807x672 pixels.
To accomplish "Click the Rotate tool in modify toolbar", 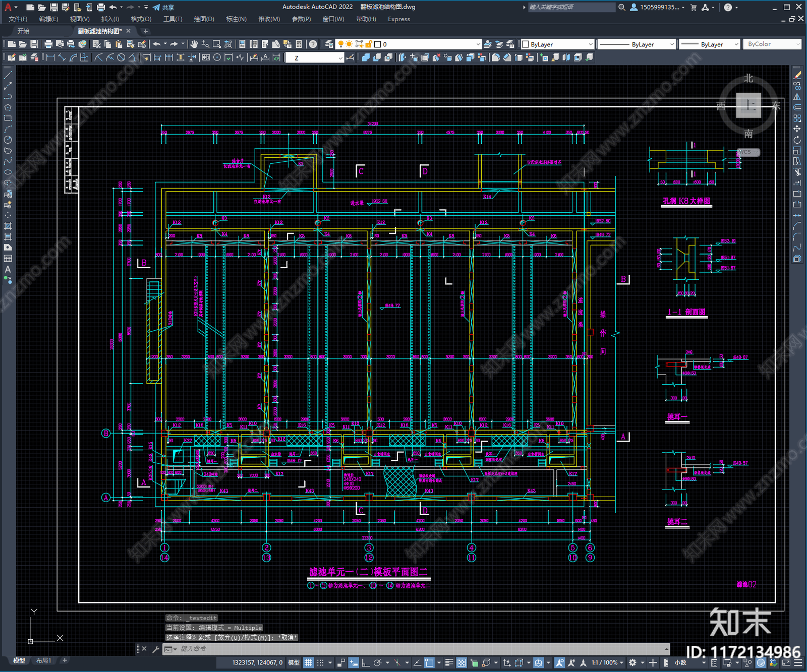I will point(797,140).
